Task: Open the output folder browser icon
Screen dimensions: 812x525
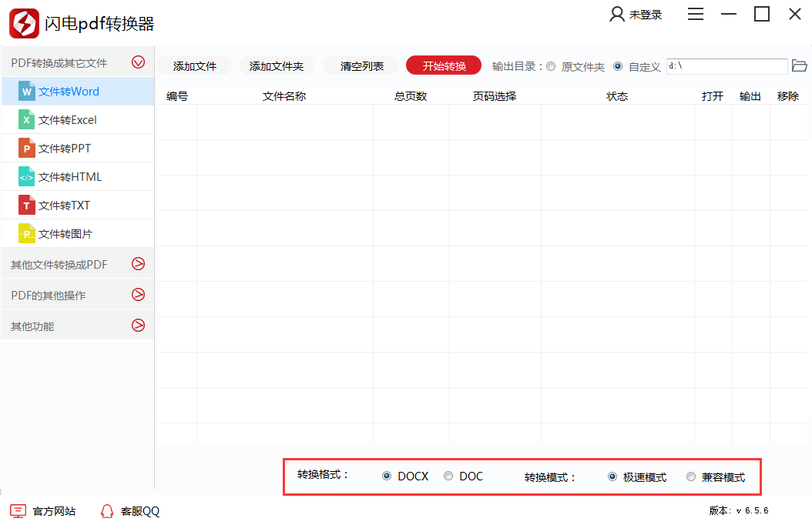Action: point(799,66)
